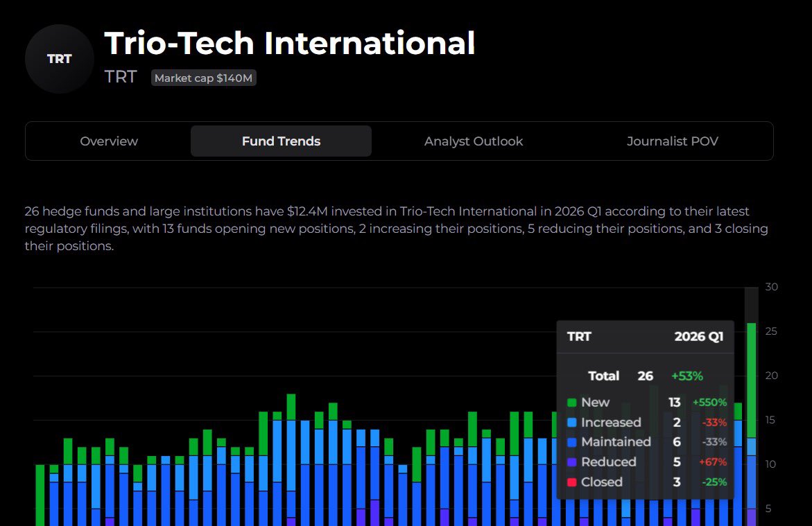Screen dimensions: 812x526
Task: Click the gray TRT ticker beside the market cap
Action: tap(120, 77)
